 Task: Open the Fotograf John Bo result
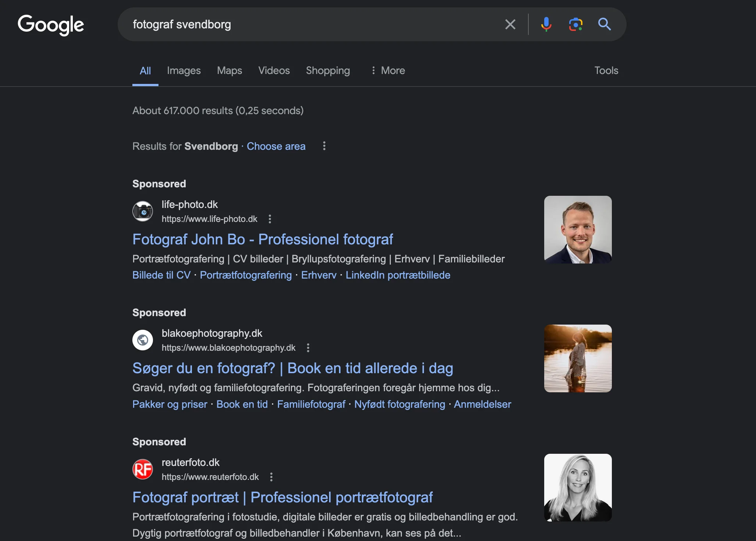(263, 239)
